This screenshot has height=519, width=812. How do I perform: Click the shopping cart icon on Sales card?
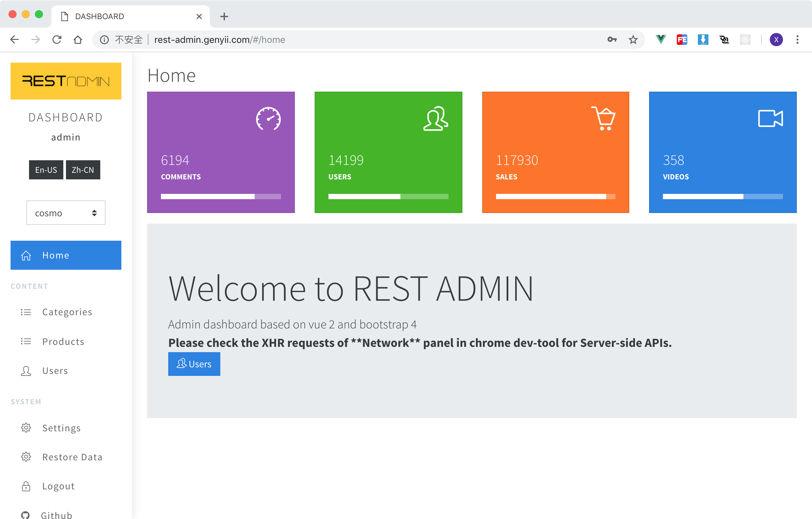coord(603,118)
